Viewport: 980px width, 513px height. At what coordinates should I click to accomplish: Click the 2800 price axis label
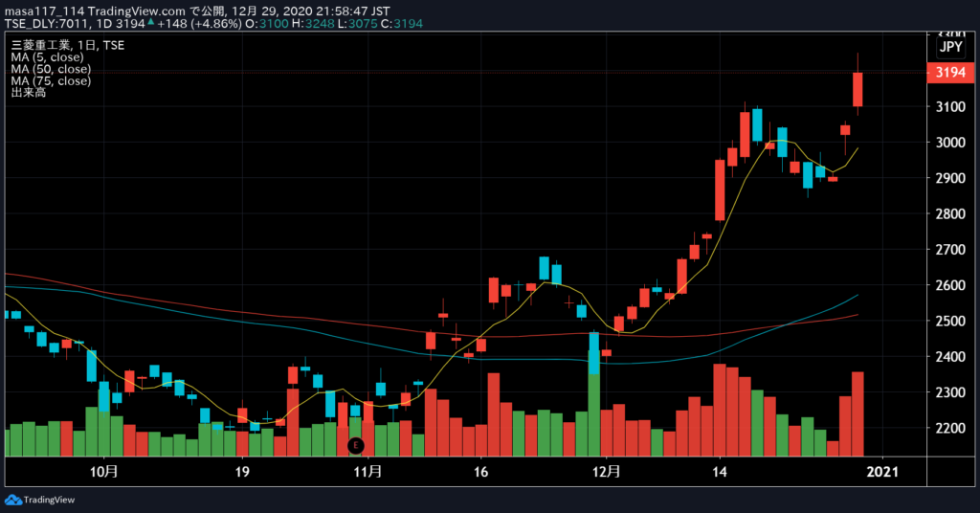tap(950, 213)
